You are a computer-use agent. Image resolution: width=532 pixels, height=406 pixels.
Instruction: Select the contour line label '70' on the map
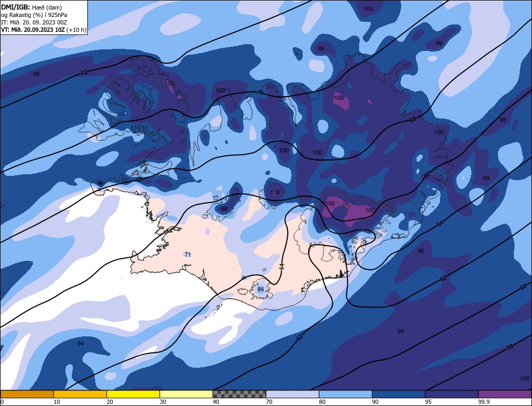[x=260, y=92]
